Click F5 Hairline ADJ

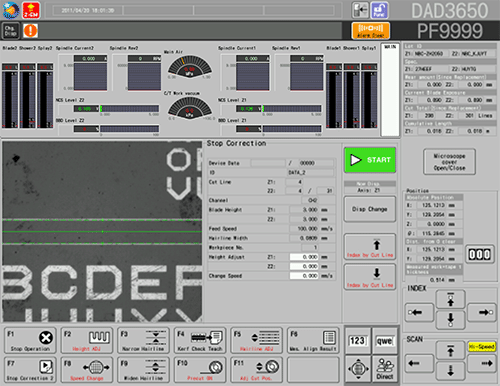[257, 340]
